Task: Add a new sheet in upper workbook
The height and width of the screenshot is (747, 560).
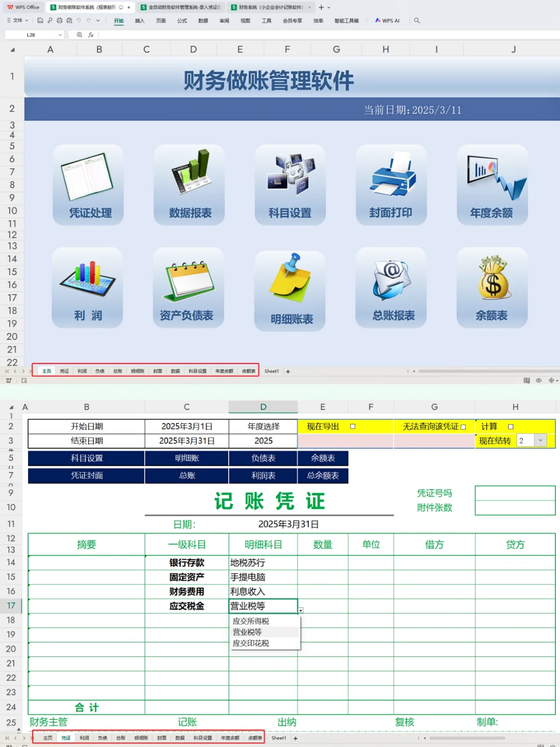Action: pyautogui.click(x=288, y=371)
